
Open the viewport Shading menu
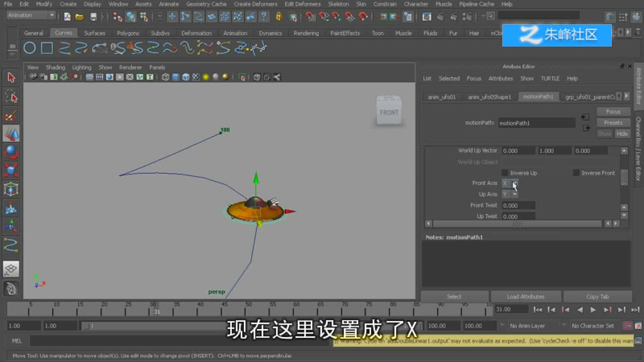point(55,67)
